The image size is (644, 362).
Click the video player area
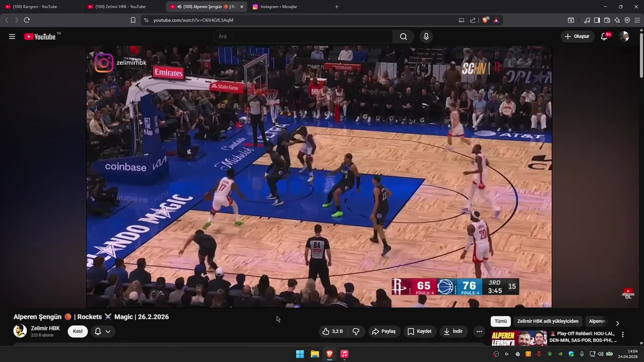pyautogui.click(x=319, y=176)
